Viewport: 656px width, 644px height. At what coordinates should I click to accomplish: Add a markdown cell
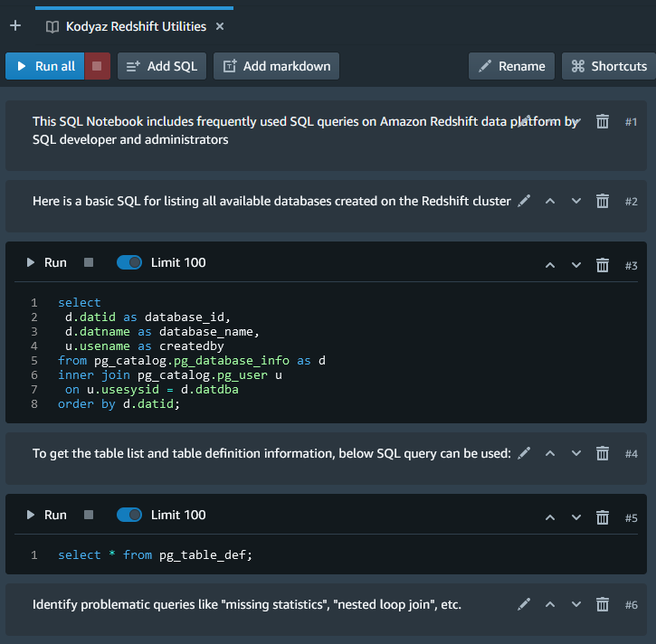point(277,66)
